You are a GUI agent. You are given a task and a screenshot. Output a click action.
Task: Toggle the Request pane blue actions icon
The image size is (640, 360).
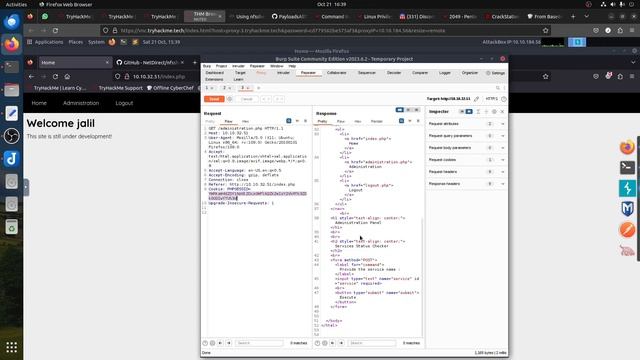pyautogui.click(x=289, y=121)
